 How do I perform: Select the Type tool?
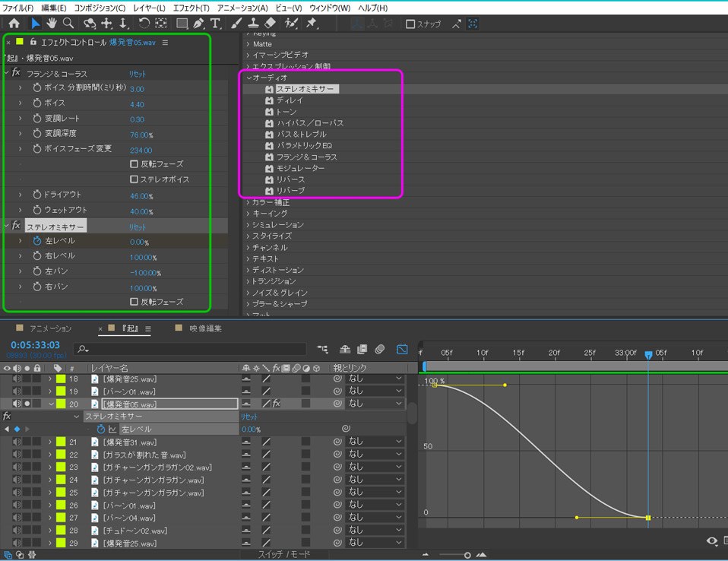[216, 24]
